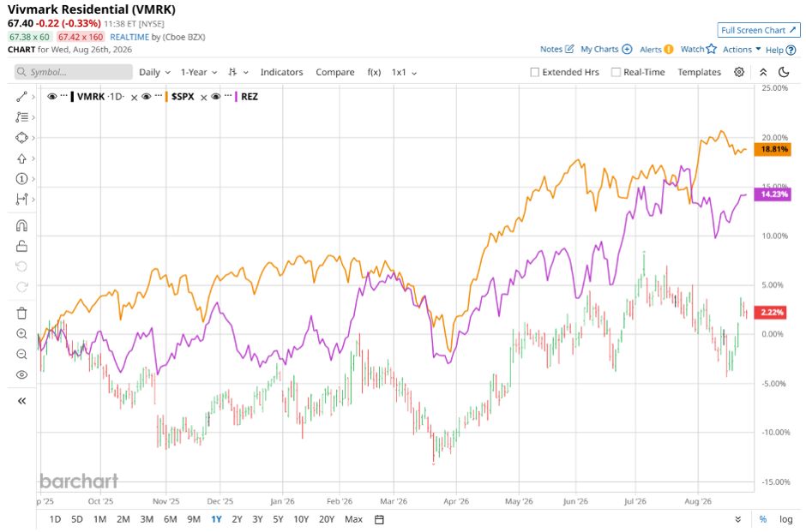Select the Max time range
Screen dimensions: 806x532
point(353,519)
